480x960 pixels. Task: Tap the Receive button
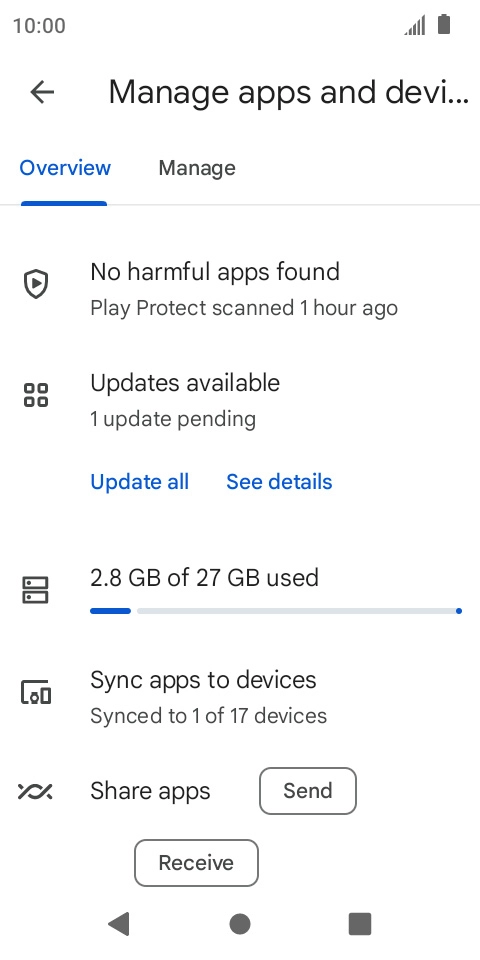[197, 863]
